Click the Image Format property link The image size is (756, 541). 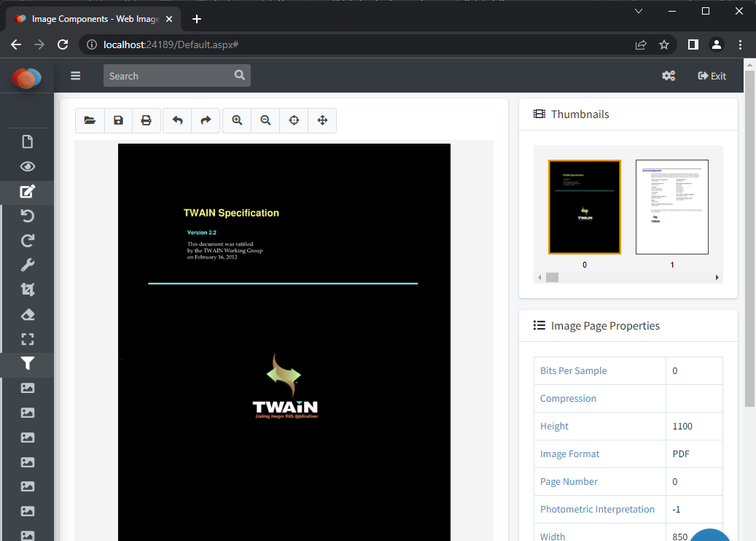click(569, 454)
